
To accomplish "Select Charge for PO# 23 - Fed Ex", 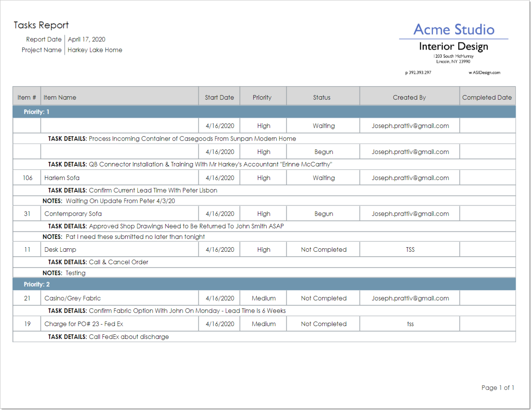I will [83, 324].
